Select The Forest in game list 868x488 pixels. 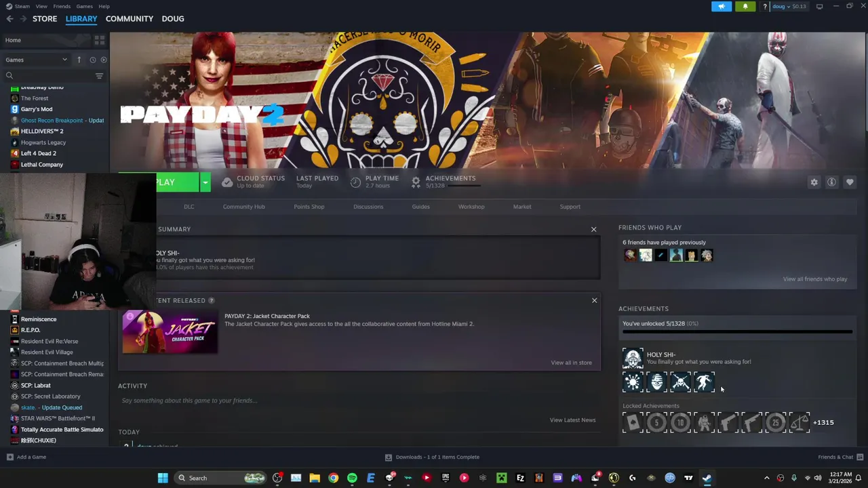34,98
